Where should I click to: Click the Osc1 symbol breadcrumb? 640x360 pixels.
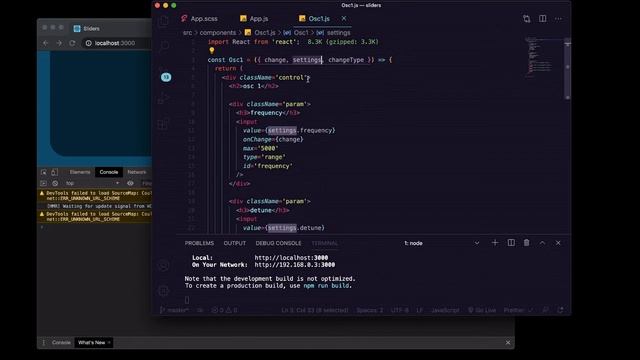coord(296,33)
